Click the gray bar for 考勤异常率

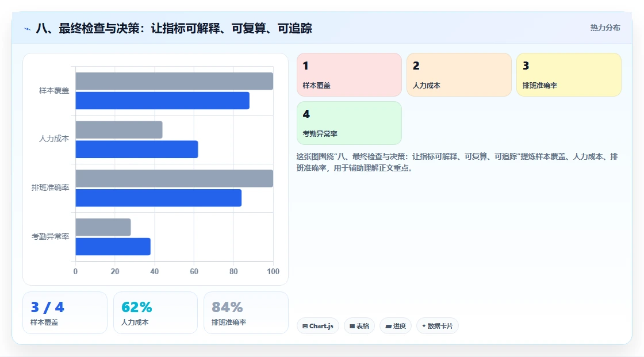click(x=103, y=227)
